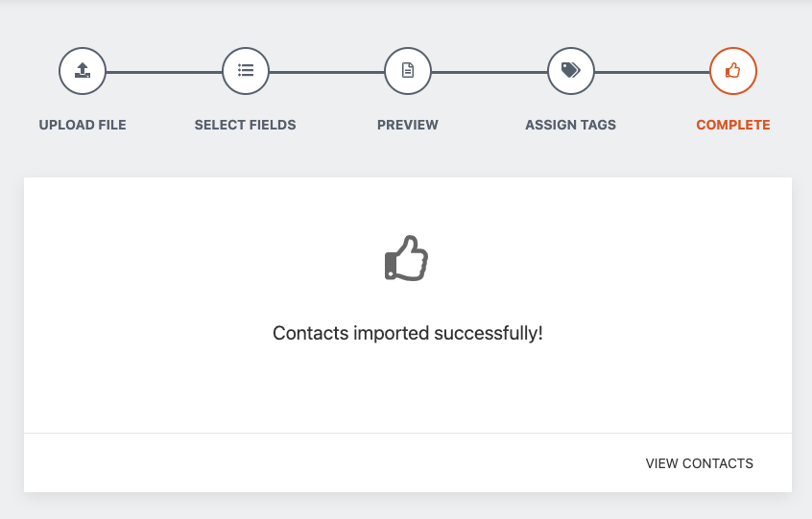Click the Upload File step icon
Viewport: 812px width, 519px height.
pos(83,71)
